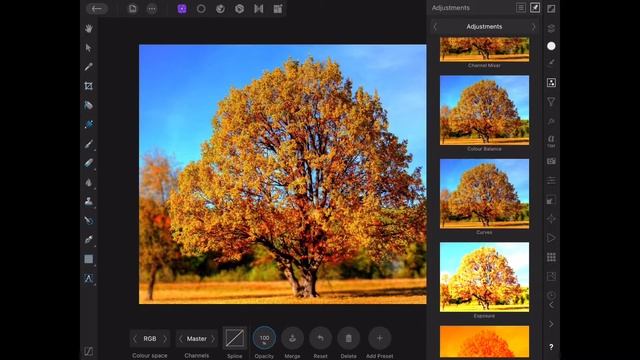Select the Rectangle shape tool
Viewport: 640px width, 360px height.
[89, 259]
